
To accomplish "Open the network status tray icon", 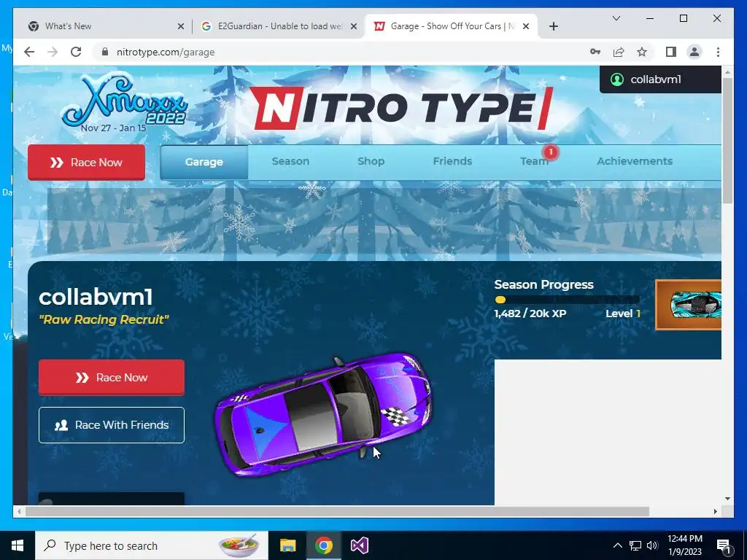I will click(x=635, y=545).
